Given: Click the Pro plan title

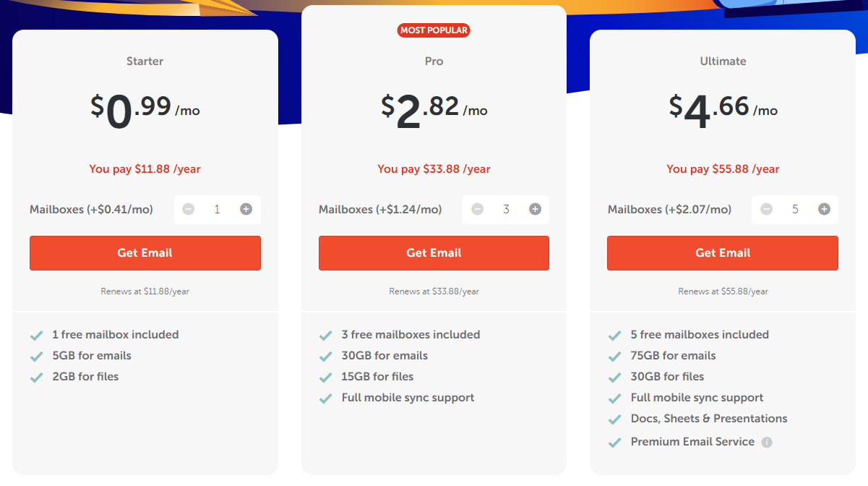Looking at the screenshot, I should point(434,61).
